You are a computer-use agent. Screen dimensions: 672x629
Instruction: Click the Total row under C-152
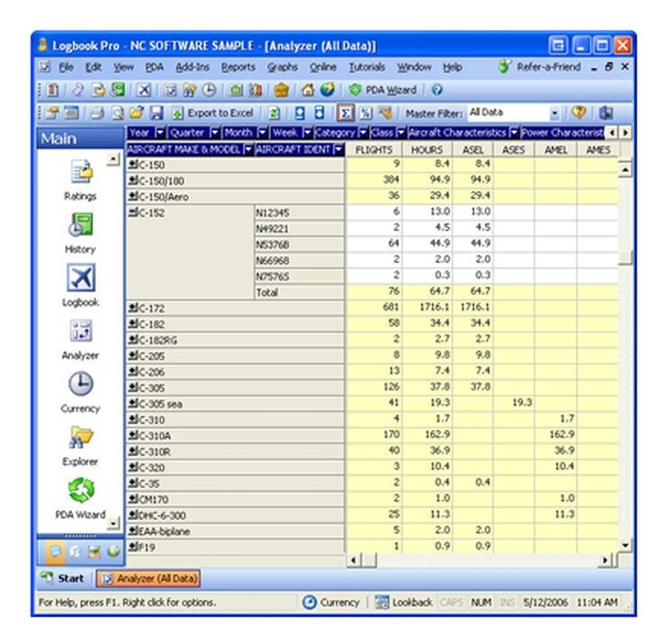(300, 292)
